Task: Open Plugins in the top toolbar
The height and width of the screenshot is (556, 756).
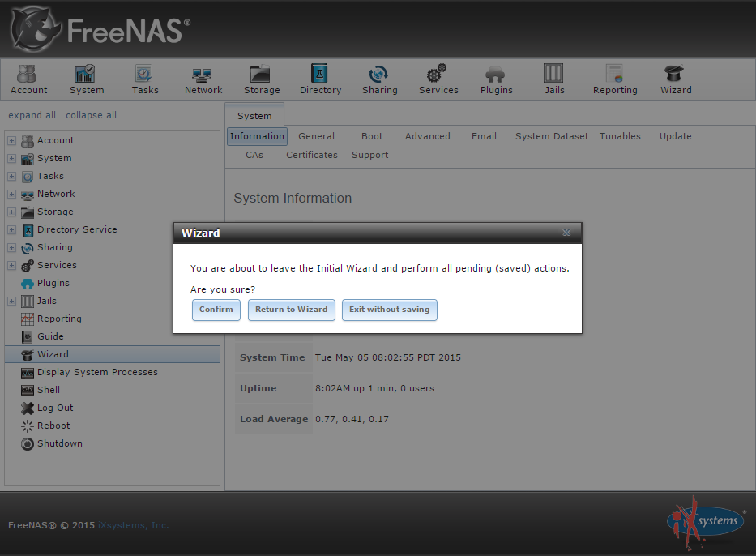Action: [x=496, y=79]
